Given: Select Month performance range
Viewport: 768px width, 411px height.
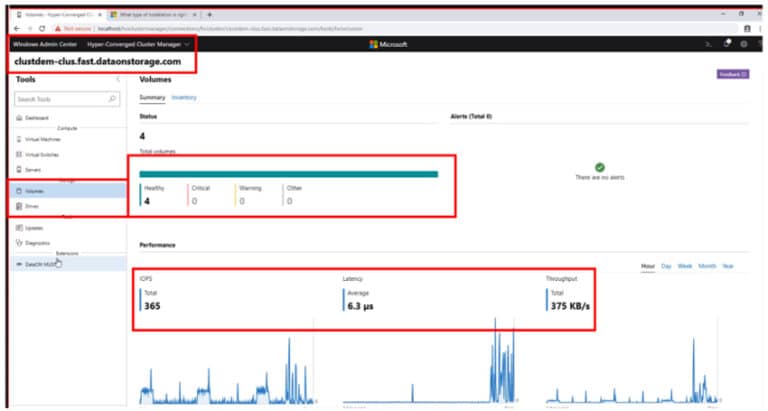Looking at the screenshot, I should pos(707,266).
